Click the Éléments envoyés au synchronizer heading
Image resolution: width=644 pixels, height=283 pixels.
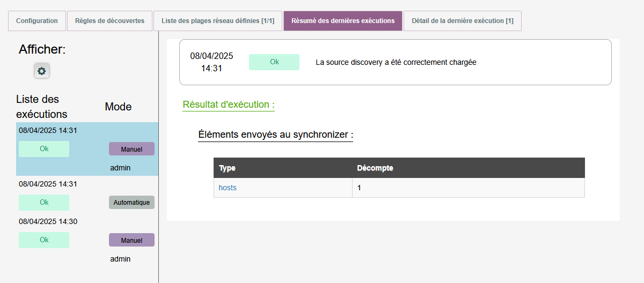coord(275,135)
